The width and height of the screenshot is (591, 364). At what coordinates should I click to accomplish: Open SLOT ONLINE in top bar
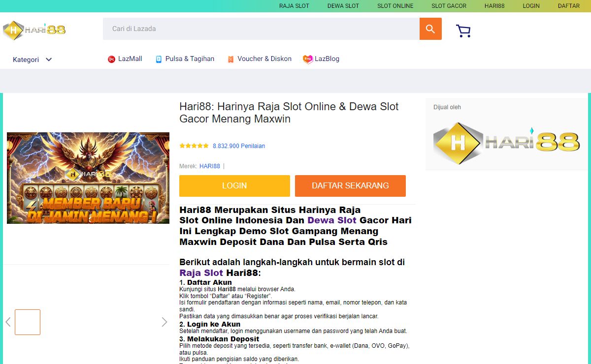(395, 6)
